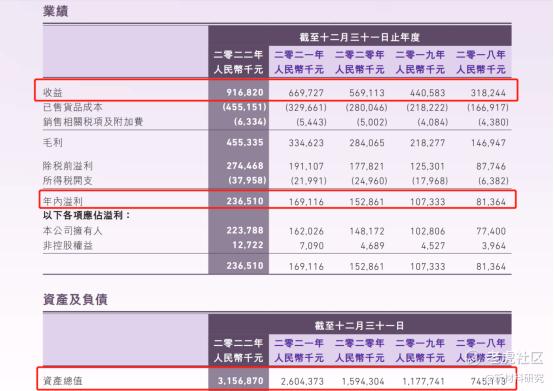Viewport: 554px width, 391px height.
Task: Click the 455,335 gross profit value
Action: point(245,142)
